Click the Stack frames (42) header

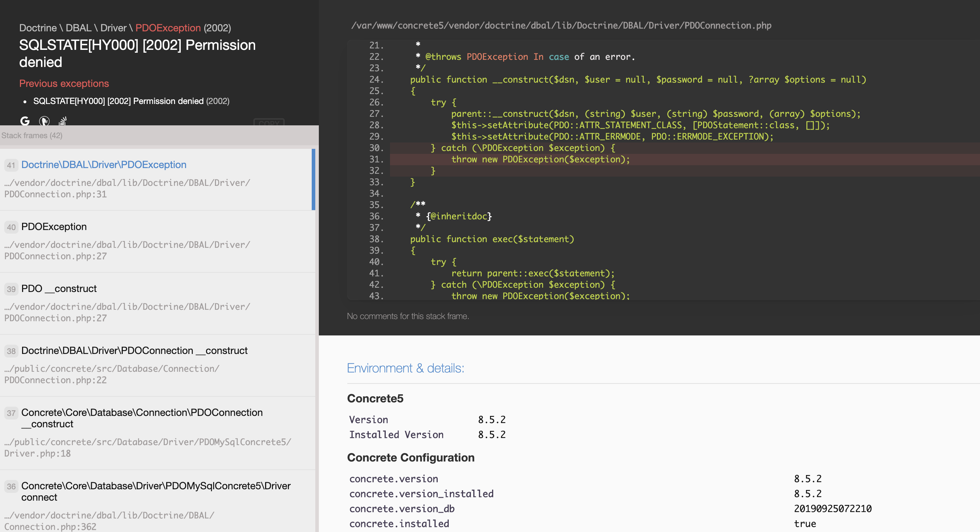click(32, 135)
